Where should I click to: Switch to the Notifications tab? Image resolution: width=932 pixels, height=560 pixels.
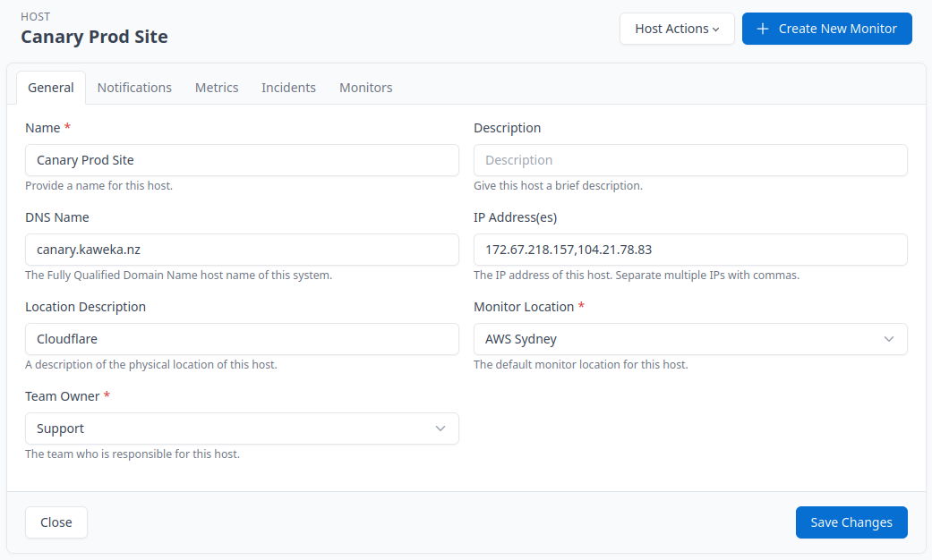point(134,88)
